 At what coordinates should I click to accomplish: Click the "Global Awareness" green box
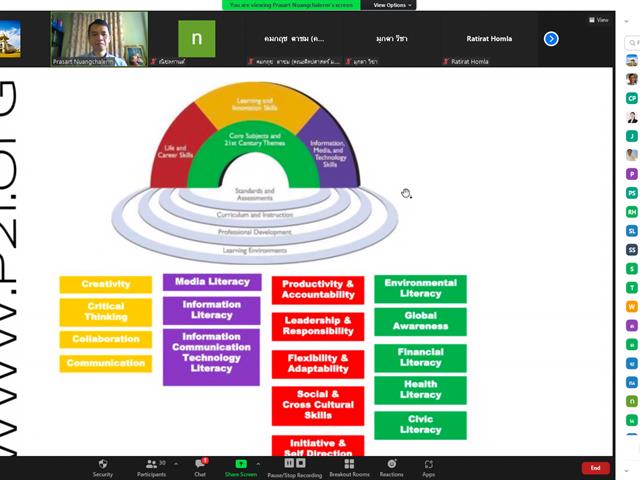420,322
